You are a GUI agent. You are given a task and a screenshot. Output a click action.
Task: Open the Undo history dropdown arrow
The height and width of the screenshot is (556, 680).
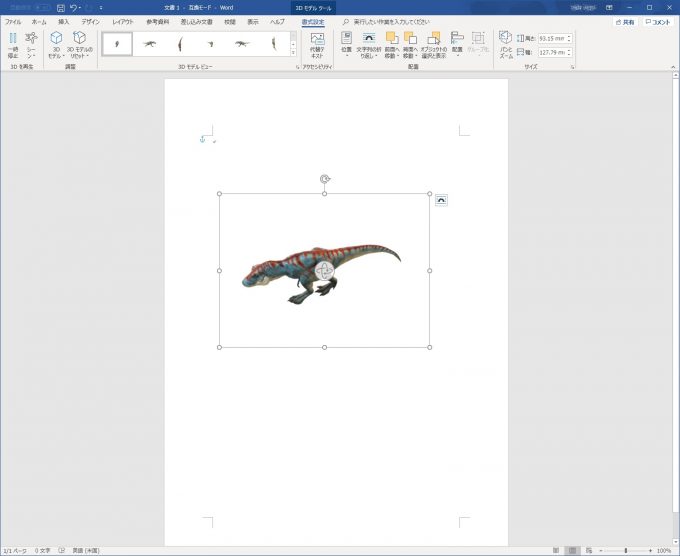[x=80, y=8]
